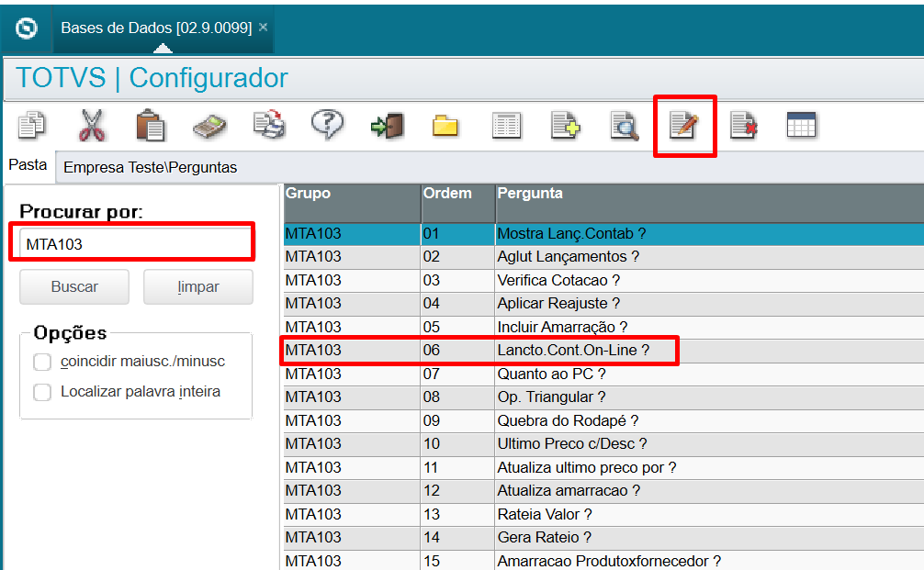Image resolution: width=924 pixels, height=570 pixels.
Task: Select row Lancto.Cont.On-Line ?
Action: point(603,351)
